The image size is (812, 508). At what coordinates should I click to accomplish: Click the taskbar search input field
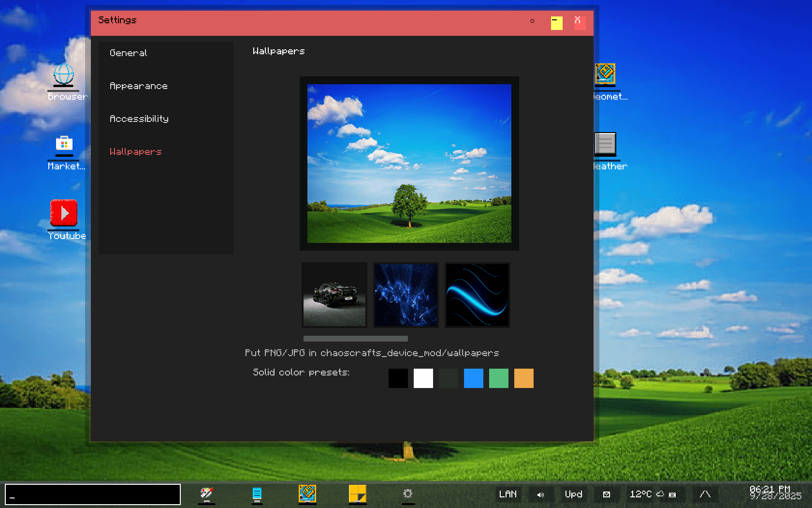pos(93,494)
